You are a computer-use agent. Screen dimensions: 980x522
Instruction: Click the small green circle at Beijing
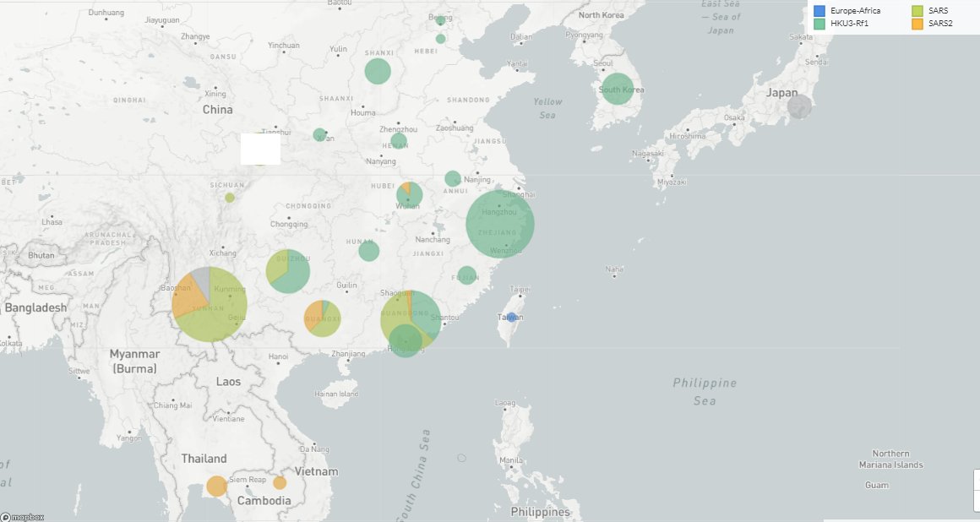point(441,20)
